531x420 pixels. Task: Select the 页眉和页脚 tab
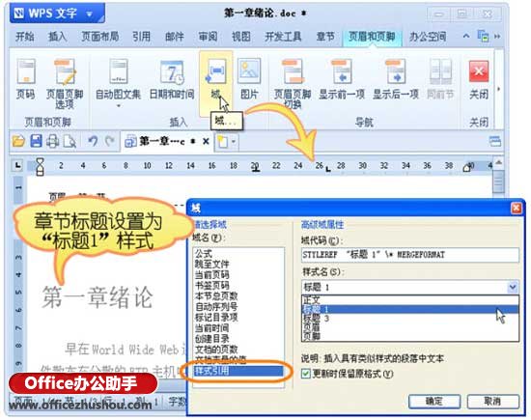point(372,37)
